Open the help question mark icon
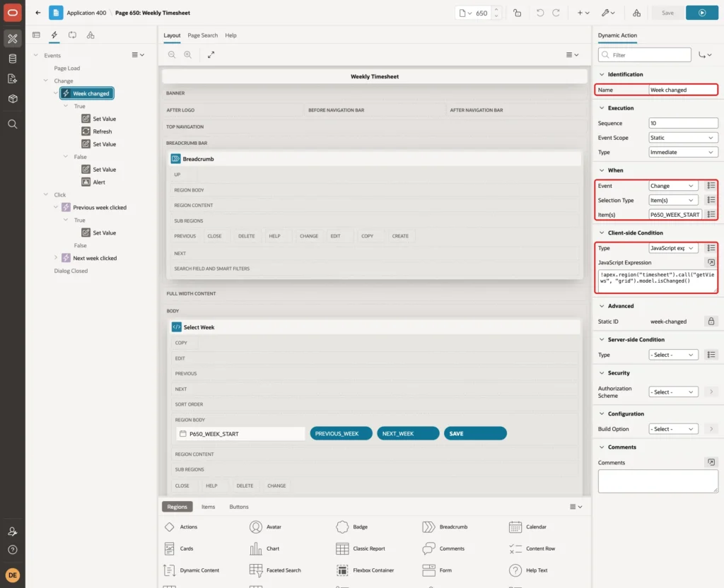The width and height of the screenshot is (724, 588). pos(13,550)
